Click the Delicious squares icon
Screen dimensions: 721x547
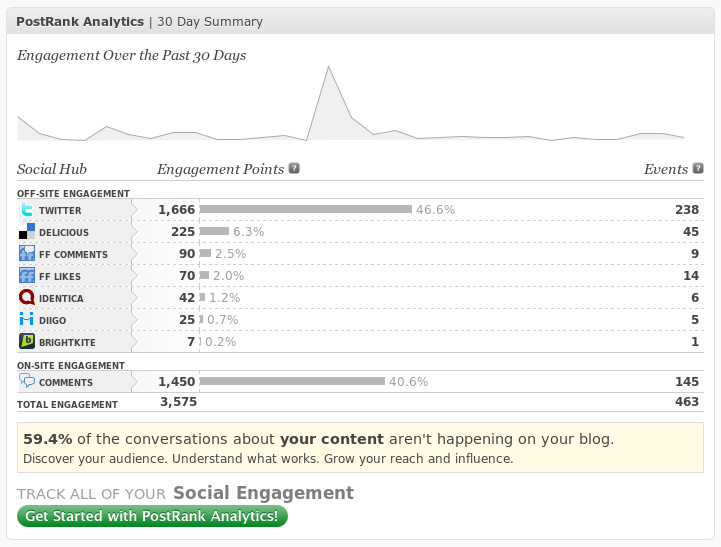[27, 231]
